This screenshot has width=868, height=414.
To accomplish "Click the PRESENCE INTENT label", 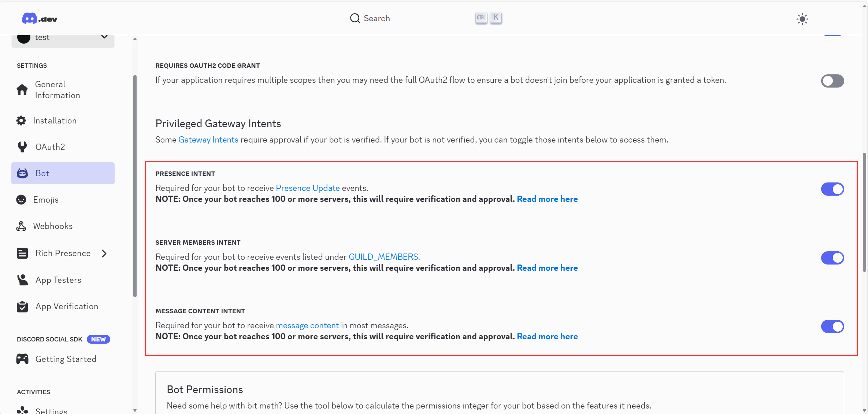I will pyautogui.click(x=185, y=174).
